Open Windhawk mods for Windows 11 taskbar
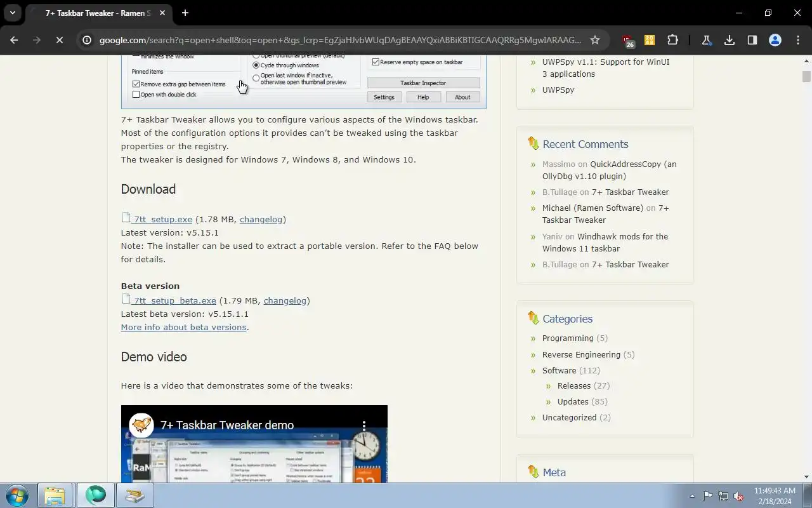Viewport: 812px width, 508px height. point(605,242)
